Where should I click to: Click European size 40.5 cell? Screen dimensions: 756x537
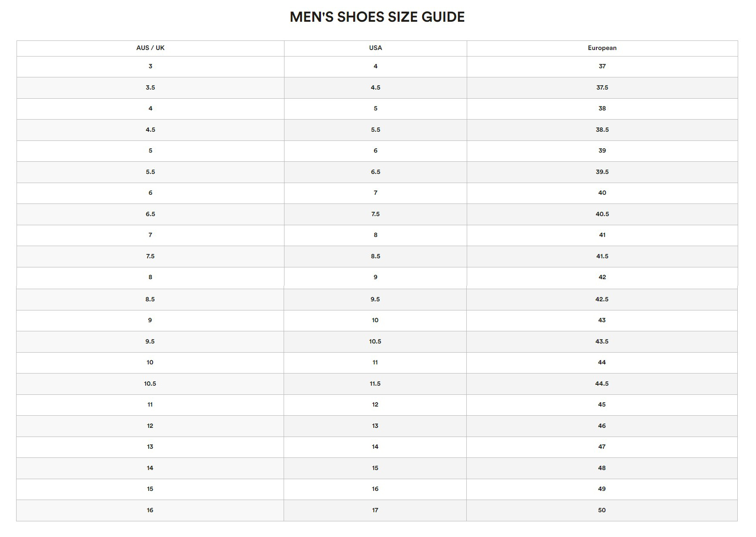point(602,214)
